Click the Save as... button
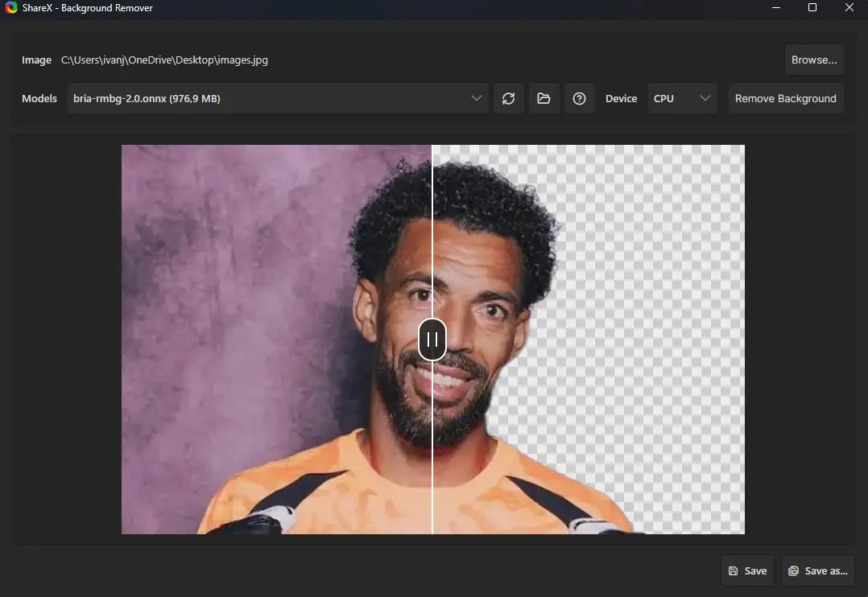Image resolution: width=868 pixels, height=597 pixels. click(817, 570)
